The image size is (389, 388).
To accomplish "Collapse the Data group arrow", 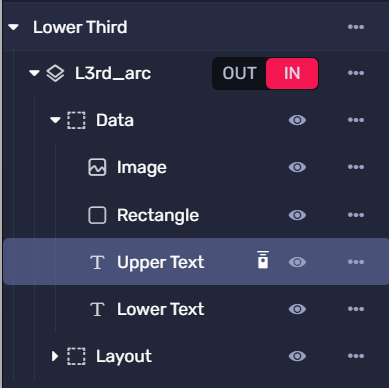I will point(55,120).
